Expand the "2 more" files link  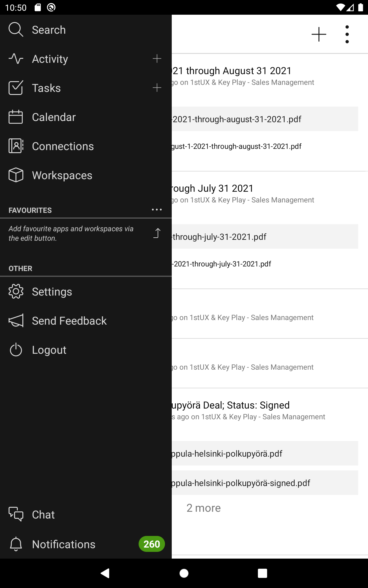click(204, 508)
